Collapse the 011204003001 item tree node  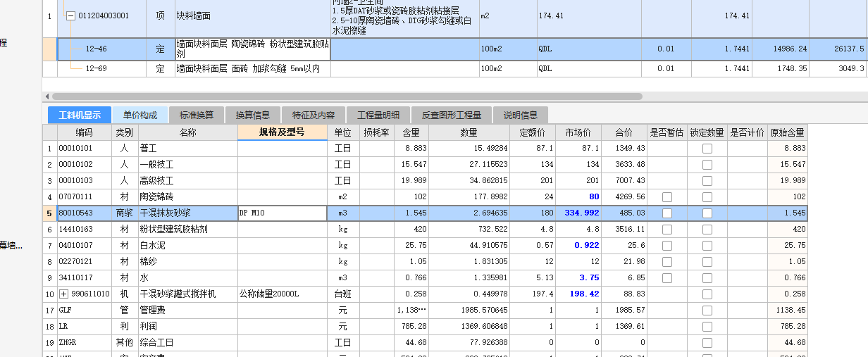70,15
